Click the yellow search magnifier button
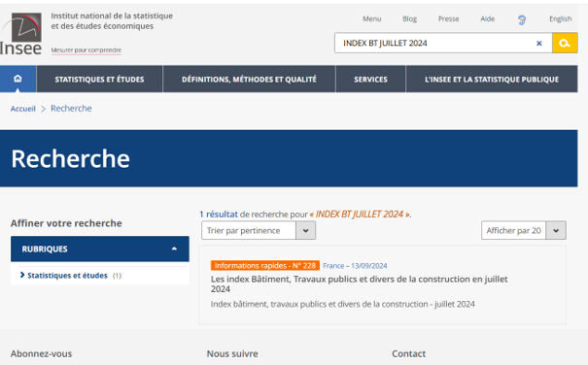588x365 pixels. coord(565,43)
